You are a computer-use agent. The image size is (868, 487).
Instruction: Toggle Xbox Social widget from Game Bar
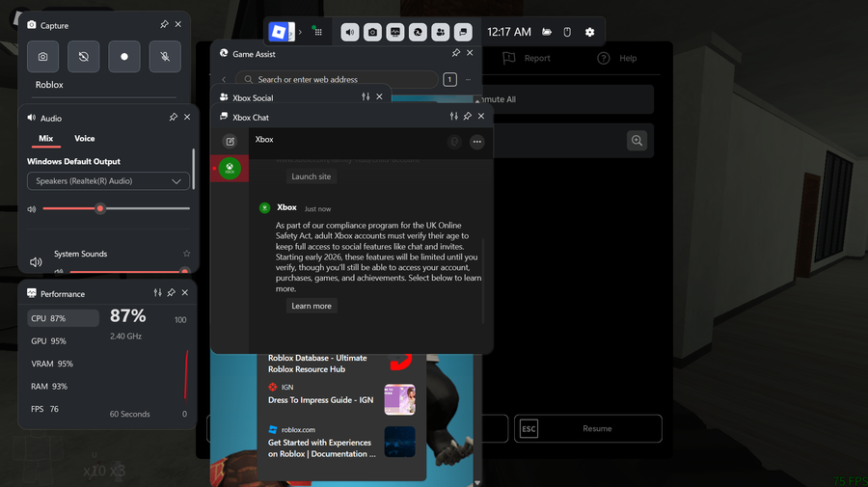[441, 32]
